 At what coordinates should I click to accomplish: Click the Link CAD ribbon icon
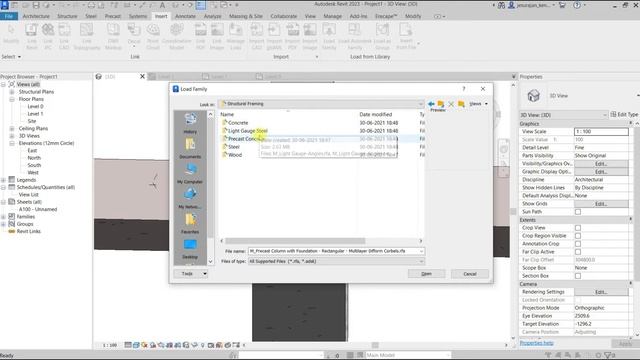click(64, 36)
